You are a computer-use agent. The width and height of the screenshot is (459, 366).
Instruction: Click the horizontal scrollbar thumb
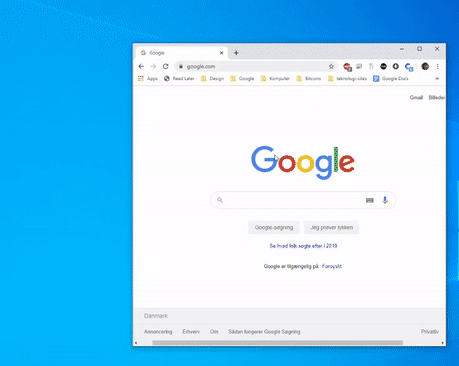[x=278, y=343]
